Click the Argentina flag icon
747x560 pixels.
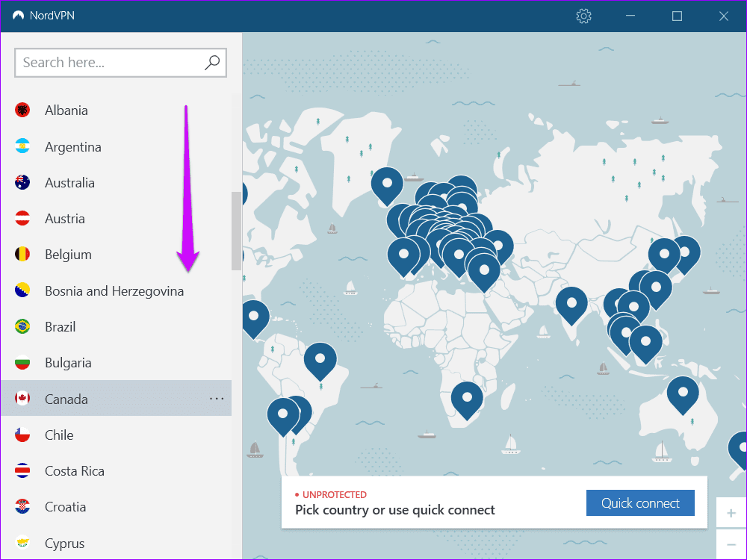pyautogui.click(x=22, y=146)
